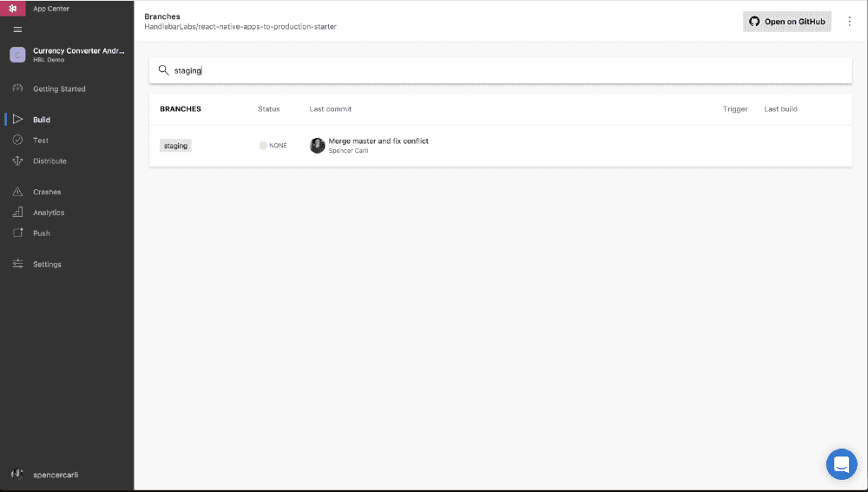Click the App Center logo icon
The image size is (868, 492).
(13, 9)
